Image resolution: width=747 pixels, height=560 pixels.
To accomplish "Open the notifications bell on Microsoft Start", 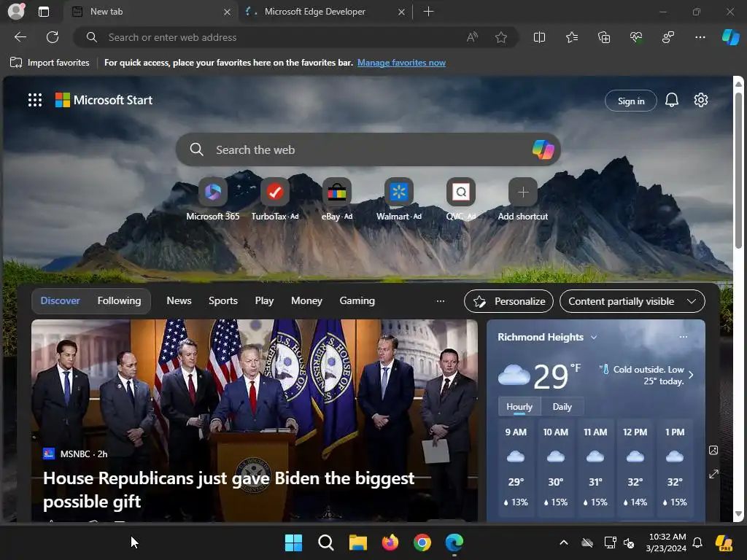I will [672, 100].
